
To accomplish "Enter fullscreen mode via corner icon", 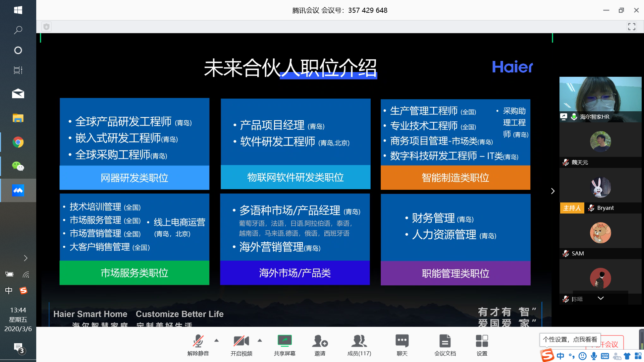I will [632, 27].
